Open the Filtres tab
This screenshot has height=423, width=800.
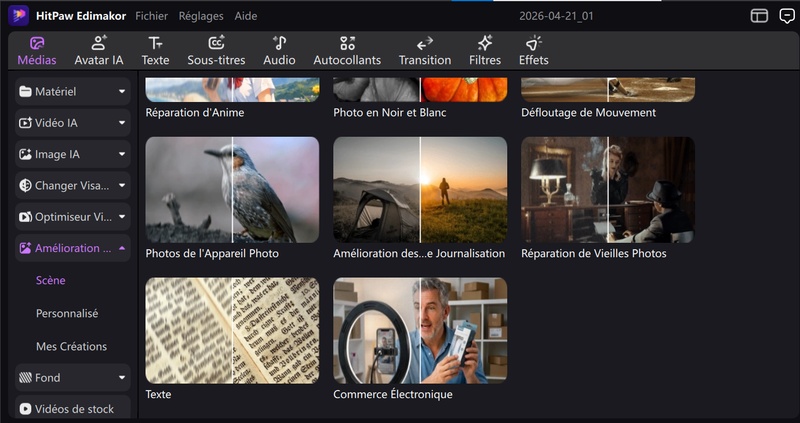(485, 51)
